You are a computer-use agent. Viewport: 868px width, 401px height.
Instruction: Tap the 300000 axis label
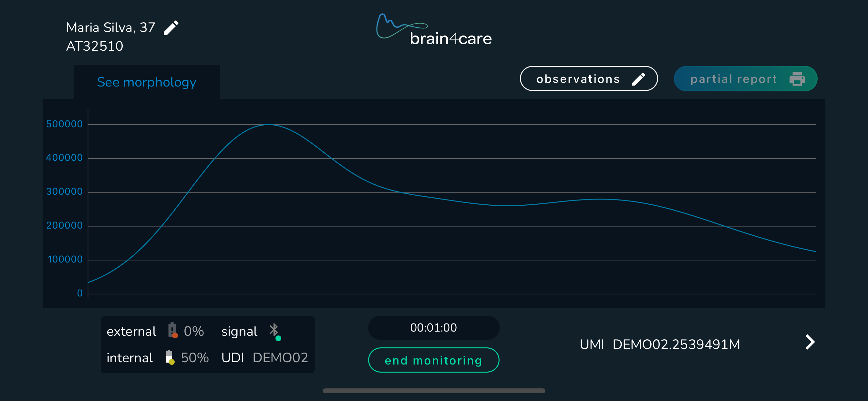(64, 192)
